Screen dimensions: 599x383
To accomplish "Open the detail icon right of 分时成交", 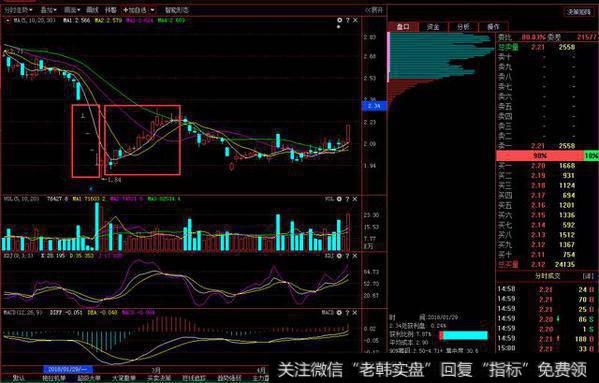I will (x=588, y=276).
